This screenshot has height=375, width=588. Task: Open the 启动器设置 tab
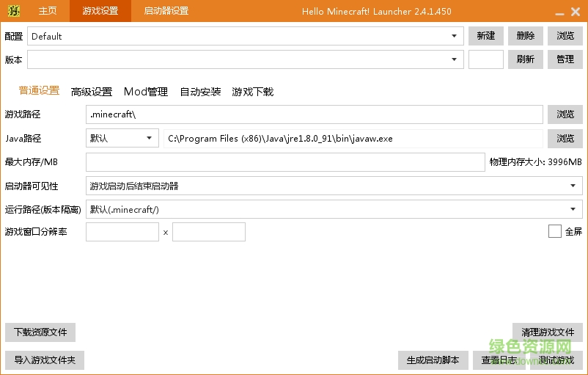166,11
